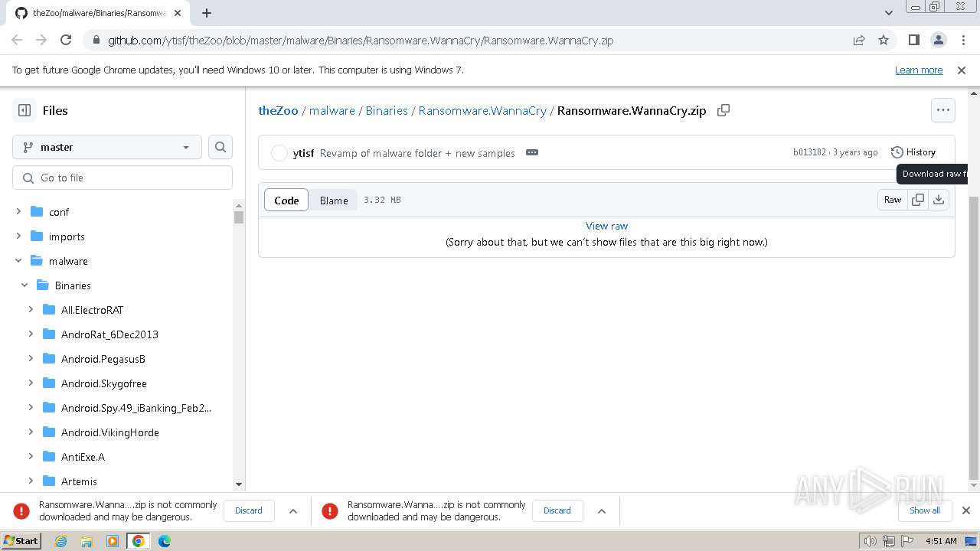Select Android.Spy.49_iBanking folder
This screenshot has width=980, height=551.
point(136,408)
